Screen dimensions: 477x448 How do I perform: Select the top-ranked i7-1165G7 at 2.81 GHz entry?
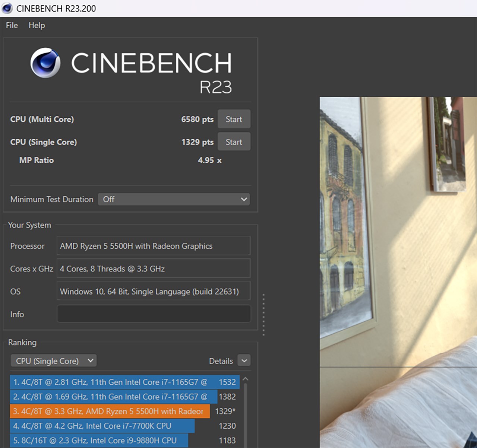112,382
